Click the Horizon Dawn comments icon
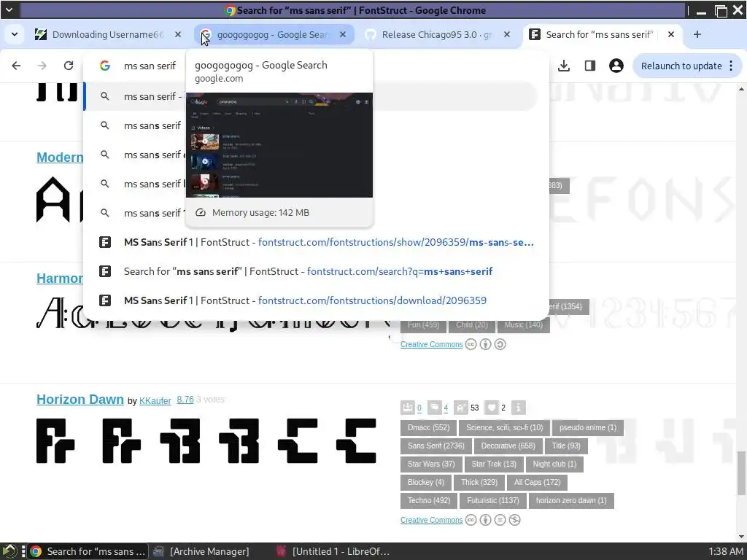The image size is (747, 560). [435, 408]
